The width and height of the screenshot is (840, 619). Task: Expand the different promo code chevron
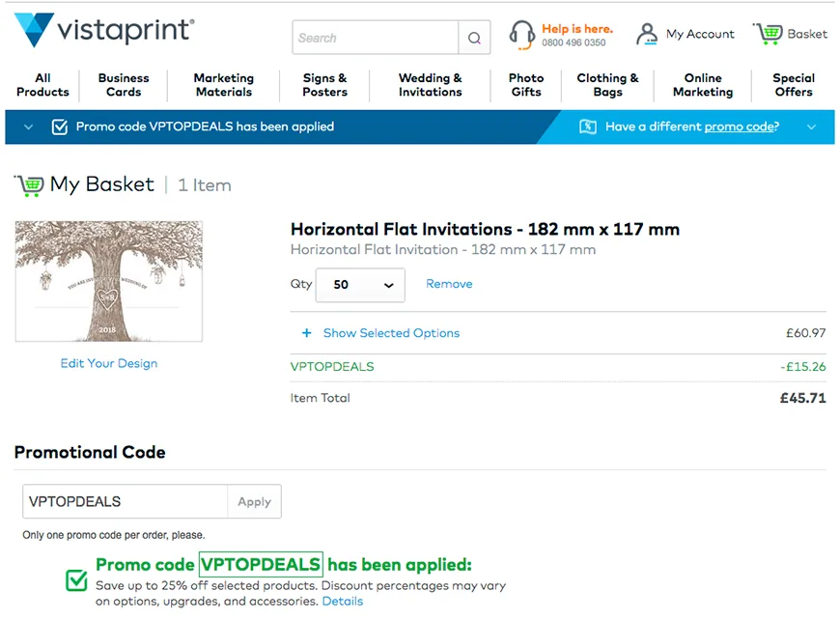click(x=811, y=127)
